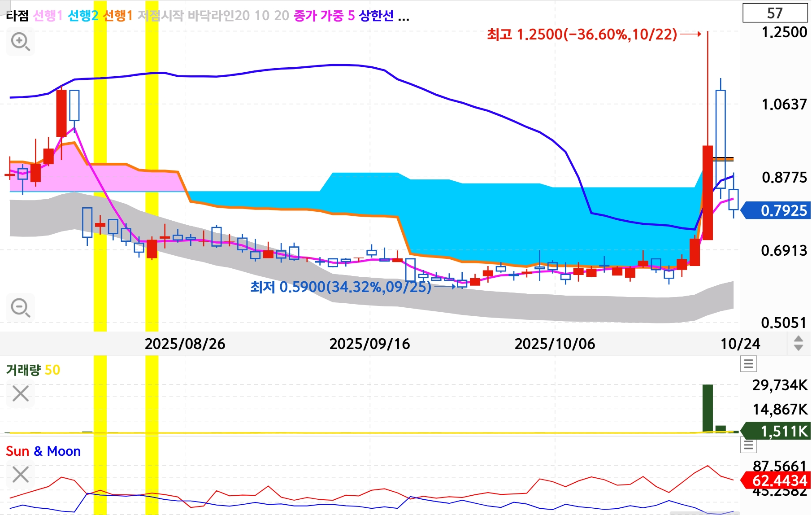
Task: Click the 14,867K volume axis label
Action: pyautogui.click(x=780, y=409)
